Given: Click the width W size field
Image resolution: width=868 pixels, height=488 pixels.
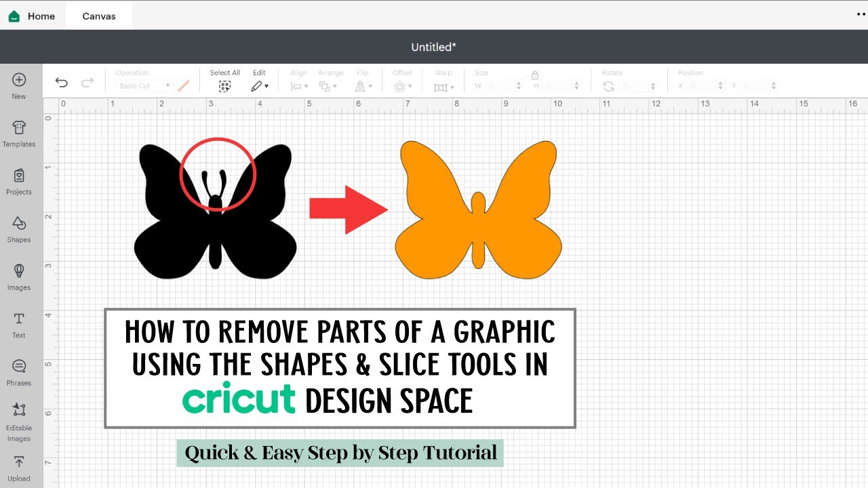Looking at the screenshot, I should coord(500,86).
